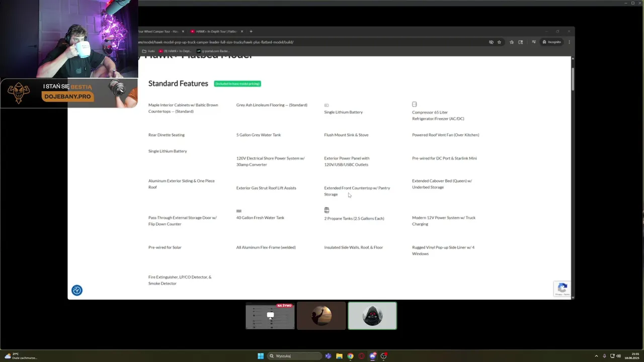The width and height of the screenshot is (644, 362).
Task: Open Opera browser from the taskbar
Action: (x=361, y=356)
